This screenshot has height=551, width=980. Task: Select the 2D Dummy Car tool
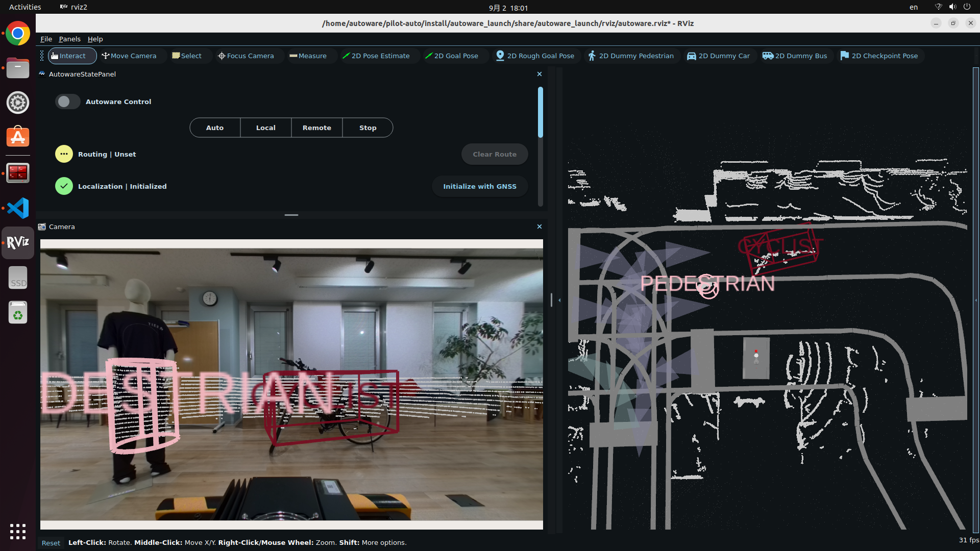coord(719,56)
